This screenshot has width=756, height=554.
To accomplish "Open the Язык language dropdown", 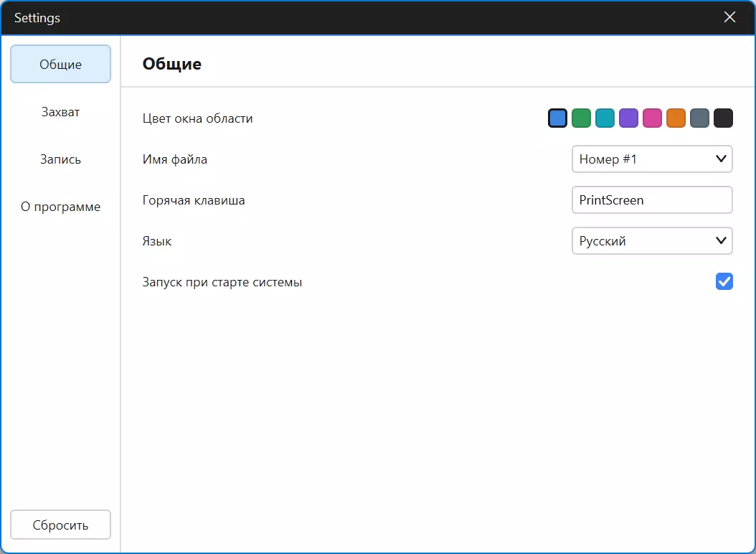I will tap(652, 241).
